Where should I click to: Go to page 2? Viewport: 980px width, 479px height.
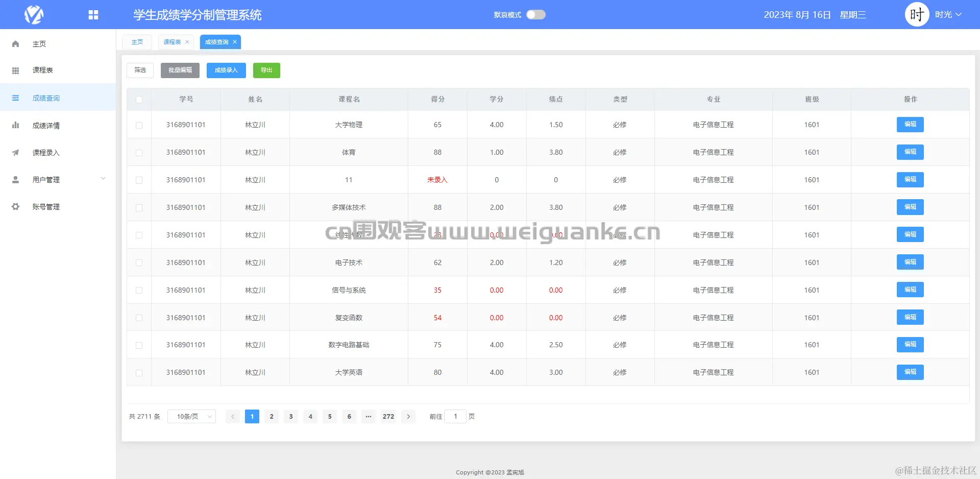[x=272, y=417]
